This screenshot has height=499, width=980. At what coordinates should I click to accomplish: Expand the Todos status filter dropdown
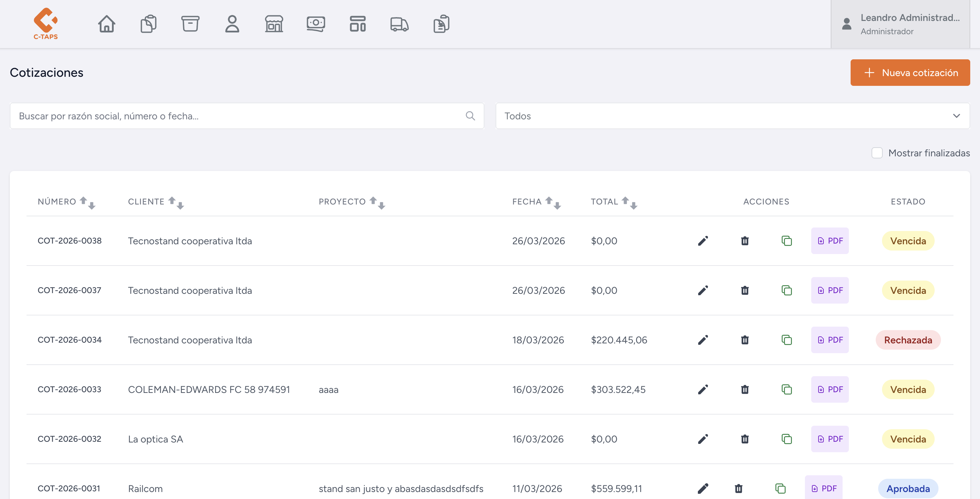[732, 116]
